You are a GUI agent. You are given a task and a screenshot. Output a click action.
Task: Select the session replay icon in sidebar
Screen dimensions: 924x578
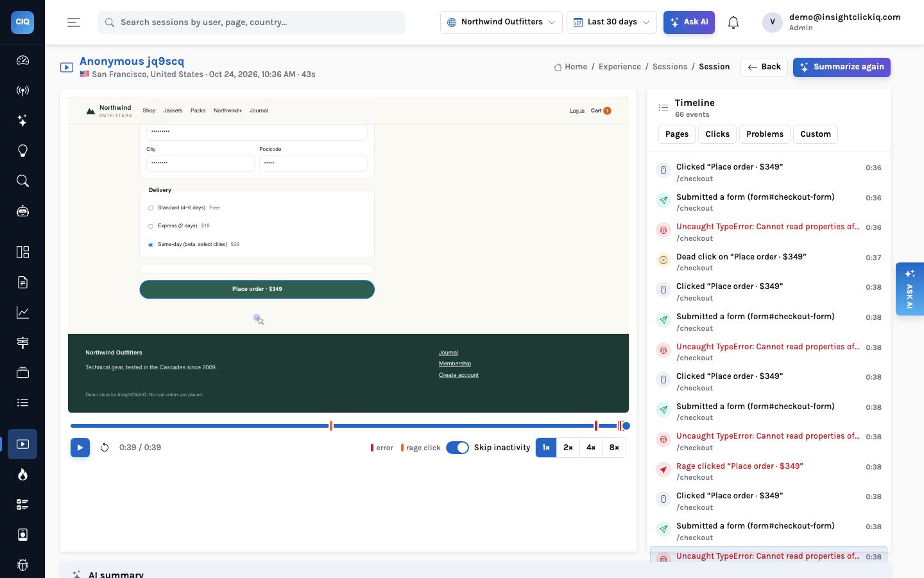(x=22, y=444)
